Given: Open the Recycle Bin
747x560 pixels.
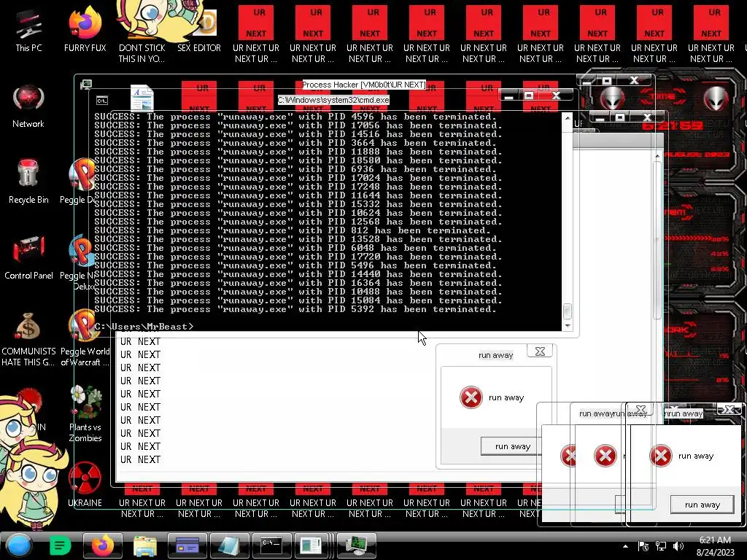Looking at the screenshot, I should 28,182.
